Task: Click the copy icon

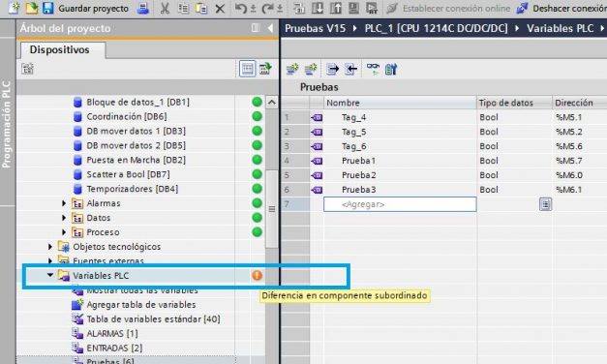Action: point(183,8)
